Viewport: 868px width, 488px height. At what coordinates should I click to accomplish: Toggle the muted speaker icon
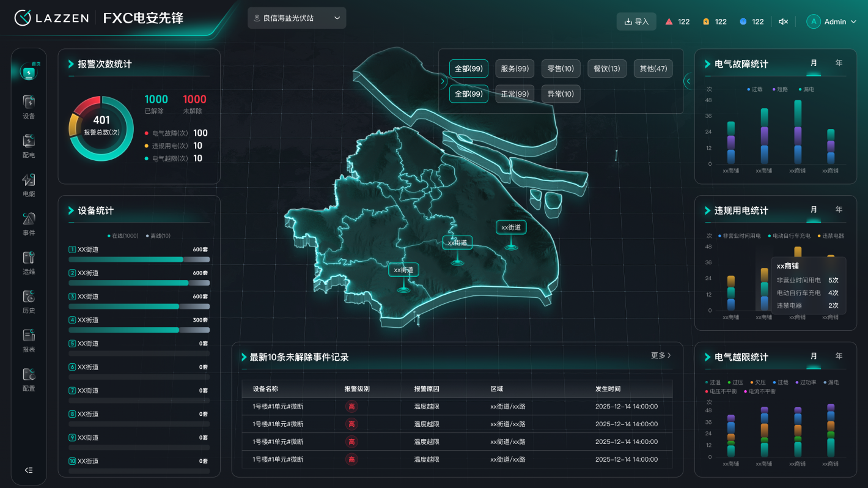(783, 21)
